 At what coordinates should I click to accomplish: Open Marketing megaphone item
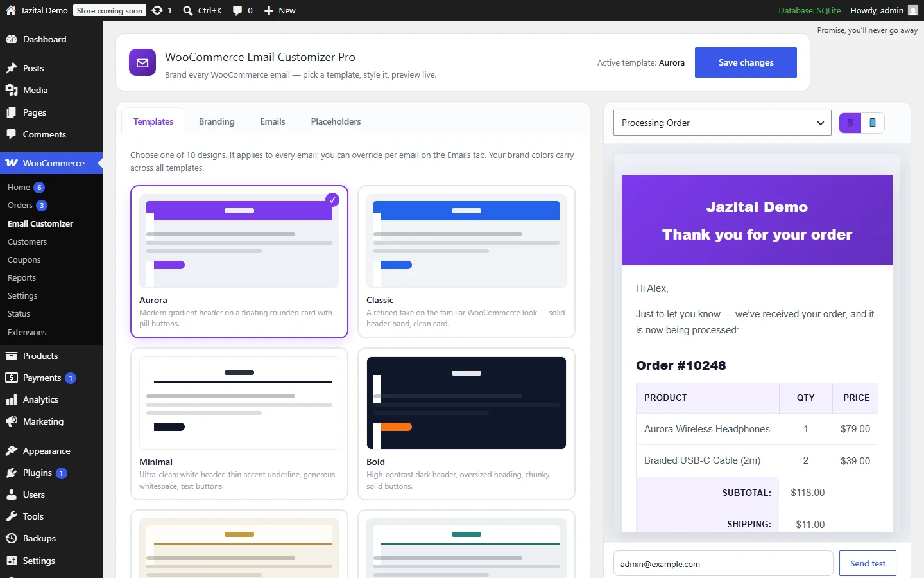(x=51, y=421)
